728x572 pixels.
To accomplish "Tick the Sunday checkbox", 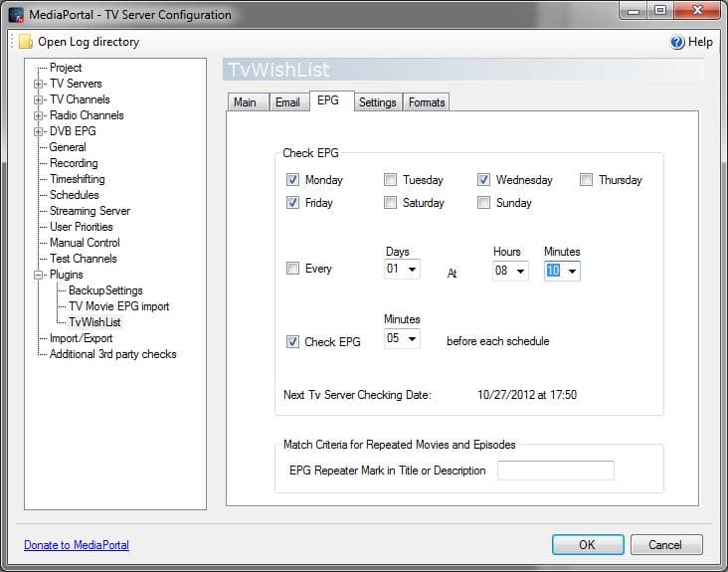I will coord(483,202).
